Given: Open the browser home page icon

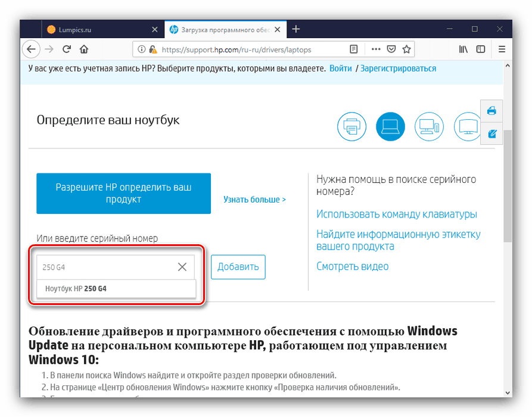Looking at the screenshot, I should coord(84,49).
